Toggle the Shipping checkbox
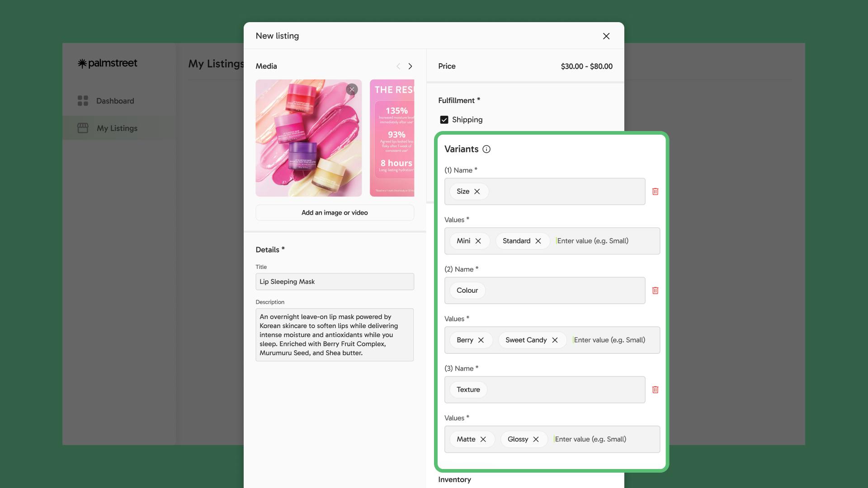 point(444,120)
